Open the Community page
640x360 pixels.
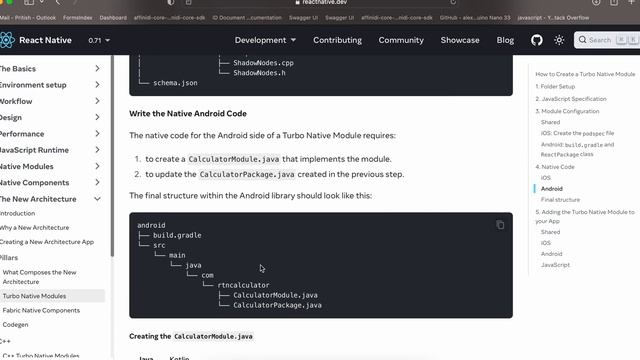(x=401, y=40)
